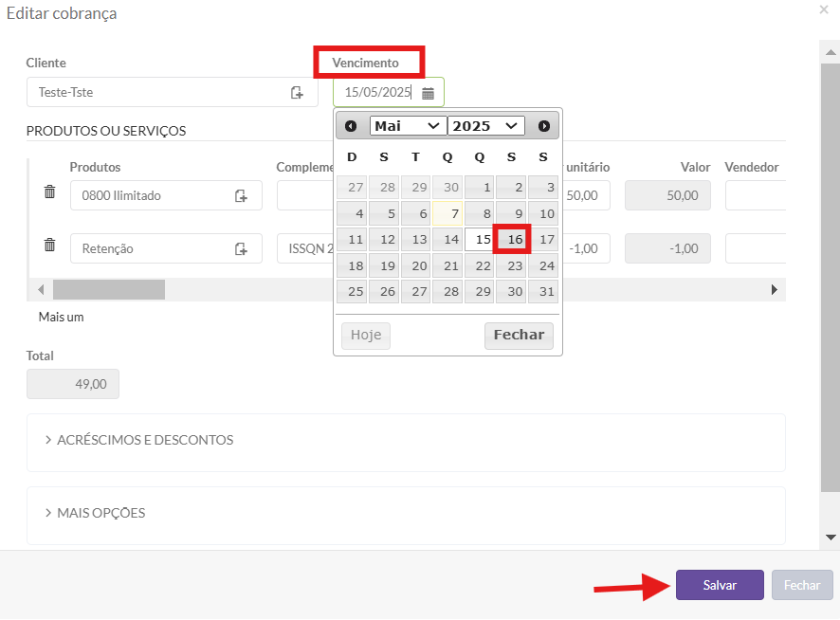Image resolution: width=840 pixels, height=620 pixels.
Task: Pick day 23 in the calendar
Action: (512, 265)
